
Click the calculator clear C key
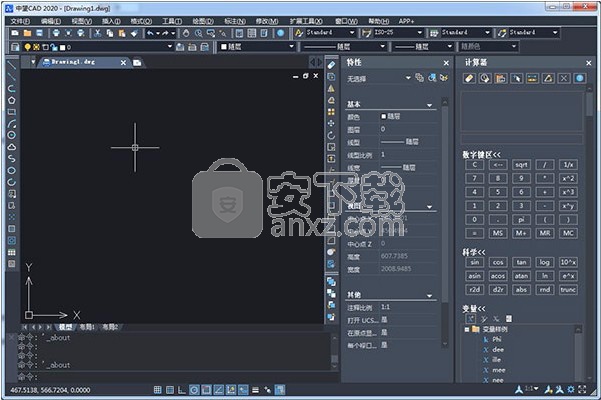(473, 165)
